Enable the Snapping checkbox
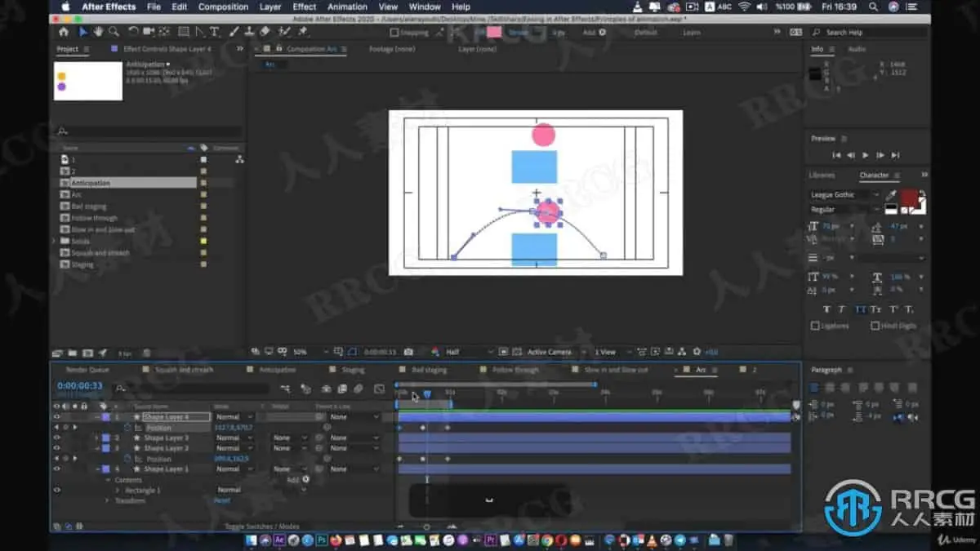Screen dimensions: 980x551 pos(394,33)
